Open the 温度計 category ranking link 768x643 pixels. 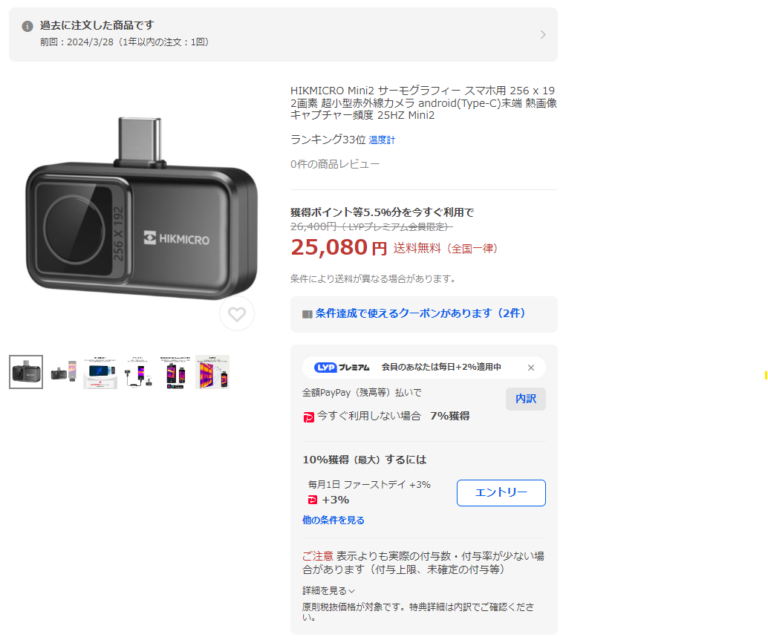pos(382,141)
